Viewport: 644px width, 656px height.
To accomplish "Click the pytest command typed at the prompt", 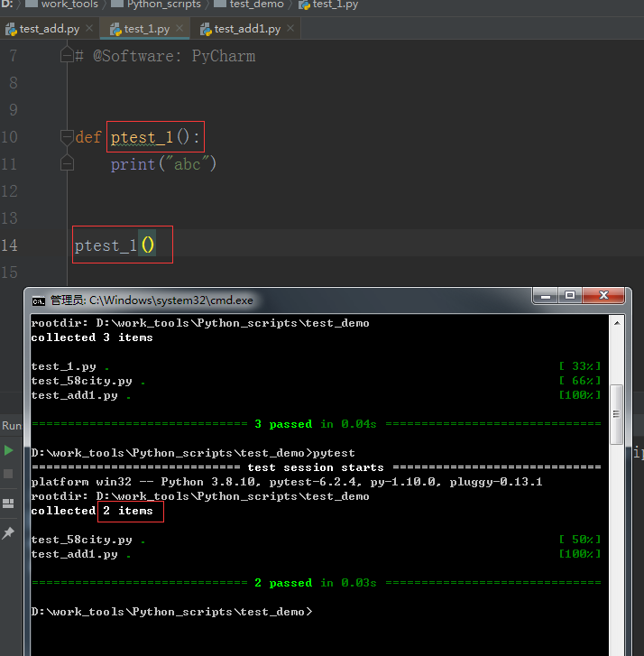I will [x=334, y=453].
